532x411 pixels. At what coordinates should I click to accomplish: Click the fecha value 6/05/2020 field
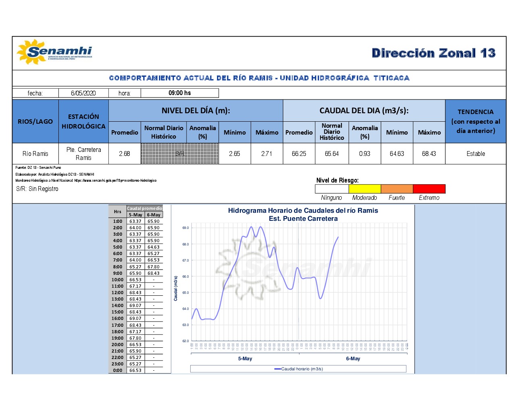click(x=83, y=93)
